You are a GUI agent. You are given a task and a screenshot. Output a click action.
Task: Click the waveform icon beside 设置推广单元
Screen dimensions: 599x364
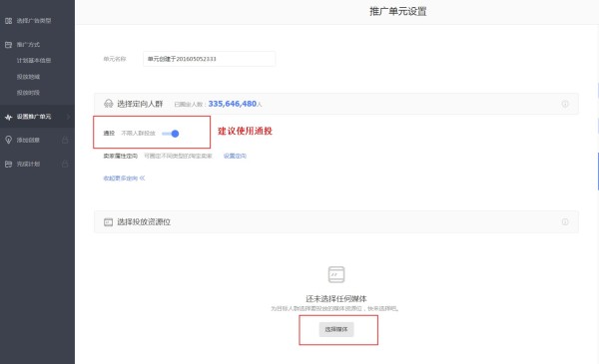pyautogui.click(x=8, y=117)
